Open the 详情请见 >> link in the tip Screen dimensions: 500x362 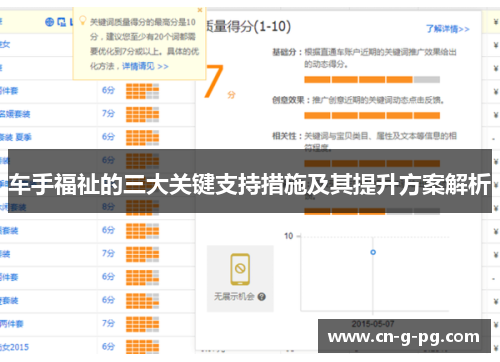tap(145, 66)
